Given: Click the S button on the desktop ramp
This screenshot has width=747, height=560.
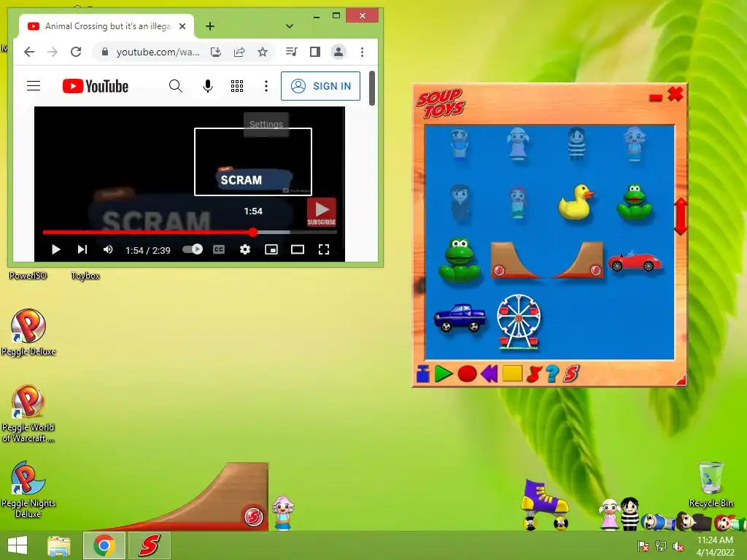Looking at the screenshot, I should point(253,516).
